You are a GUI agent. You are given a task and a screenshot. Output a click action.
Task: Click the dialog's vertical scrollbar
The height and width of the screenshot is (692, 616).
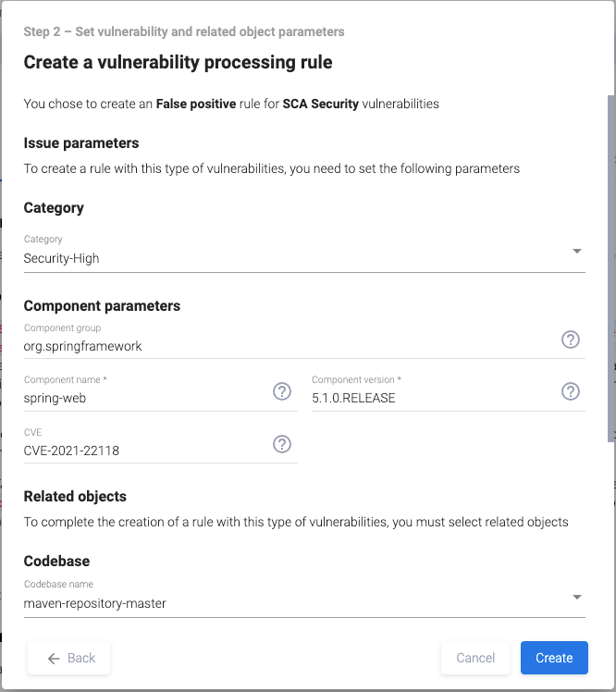pyautogui.click(x=609, y=268)
